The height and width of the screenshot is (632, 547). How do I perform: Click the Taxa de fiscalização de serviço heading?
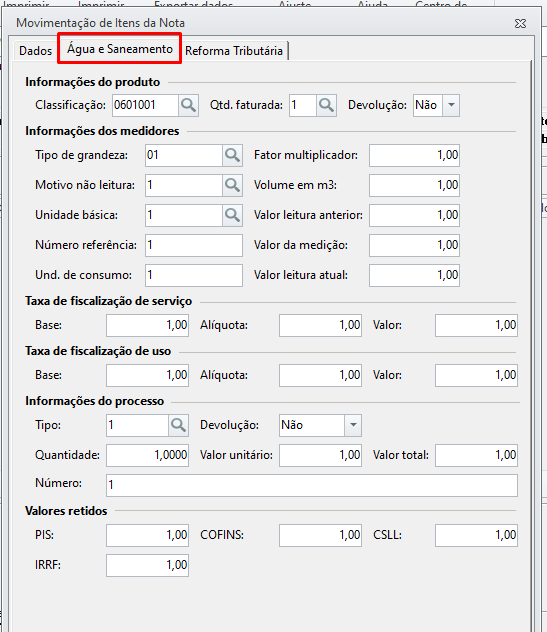click(108, 301)
